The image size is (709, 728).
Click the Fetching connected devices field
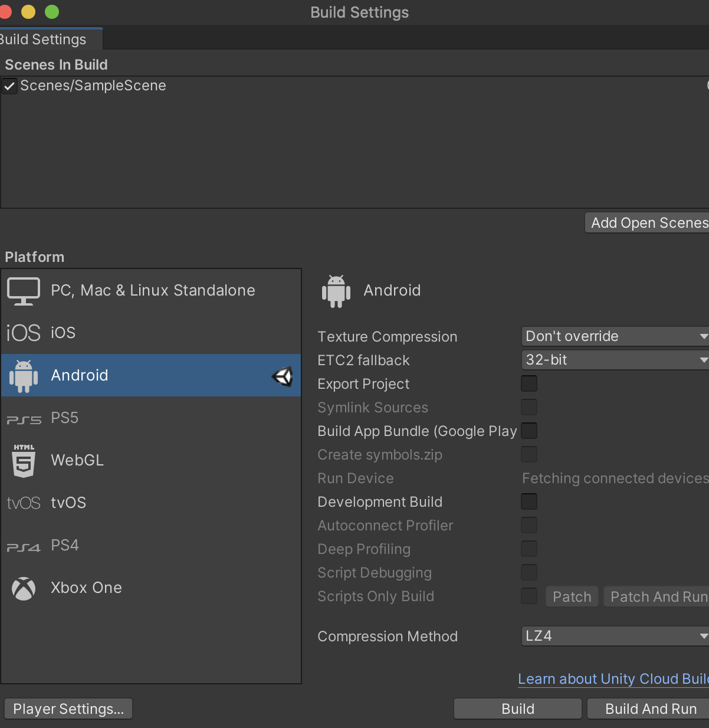tap(615, 478)
